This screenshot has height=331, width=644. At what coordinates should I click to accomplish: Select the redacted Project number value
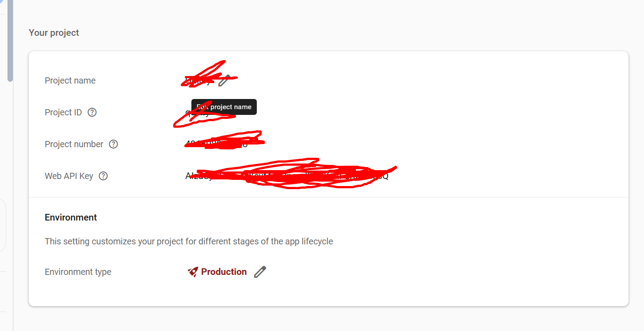coord(217,144)
